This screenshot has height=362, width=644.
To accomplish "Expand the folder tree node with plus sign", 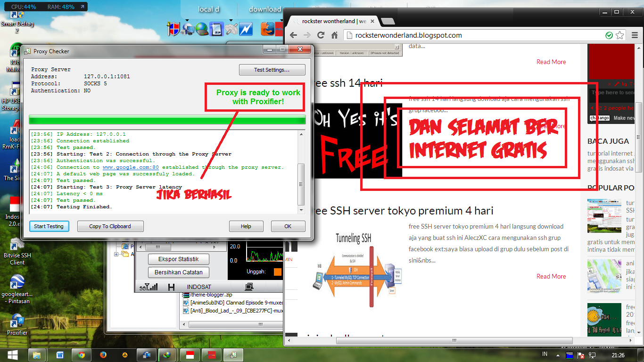I will pos(116,255).
